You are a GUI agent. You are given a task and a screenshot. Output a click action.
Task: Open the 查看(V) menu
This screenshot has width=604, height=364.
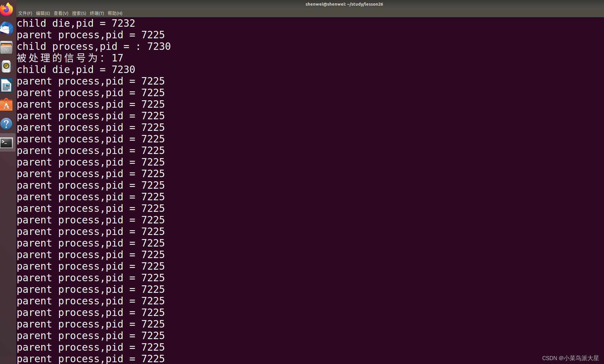click(61, 13)
